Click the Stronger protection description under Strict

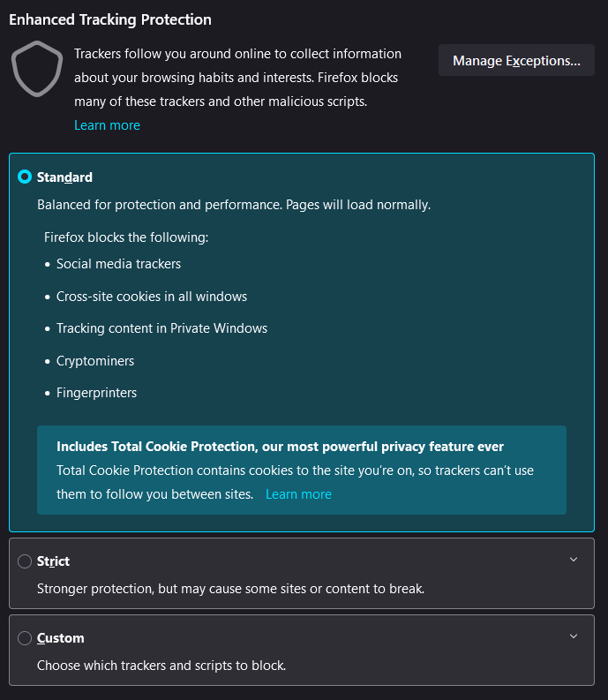coord(231,589)
